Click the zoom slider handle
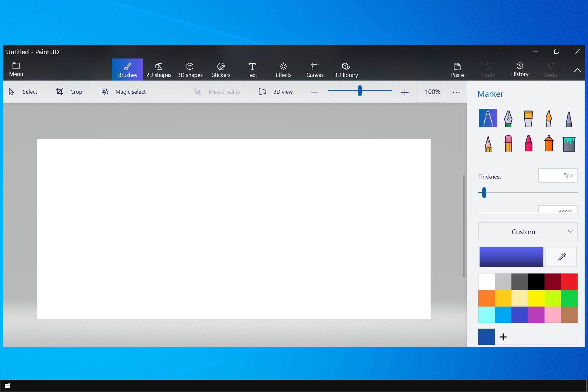The height and width of the screenshot is (392, 588). (360, 91)
